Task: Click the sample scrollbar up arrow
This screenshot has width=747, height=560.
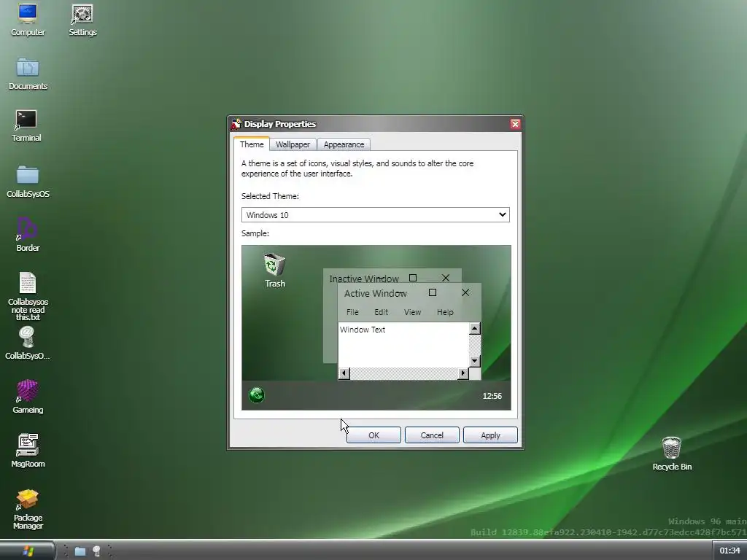Action: [474, 329]
